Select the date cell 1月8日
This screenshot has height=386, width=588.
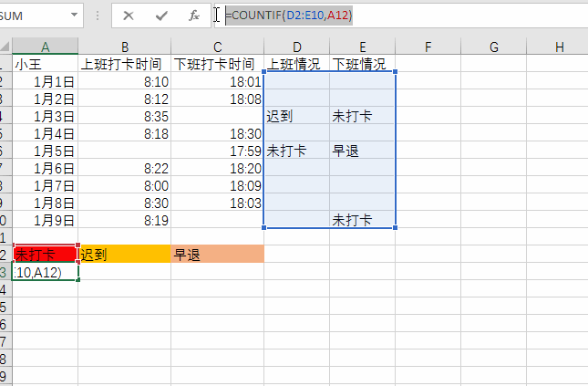46,203
